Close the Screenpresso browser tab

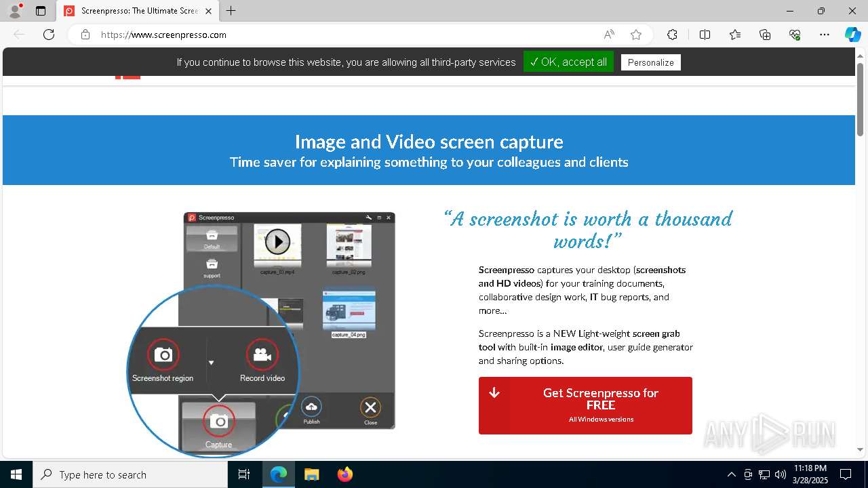(208, 11)
